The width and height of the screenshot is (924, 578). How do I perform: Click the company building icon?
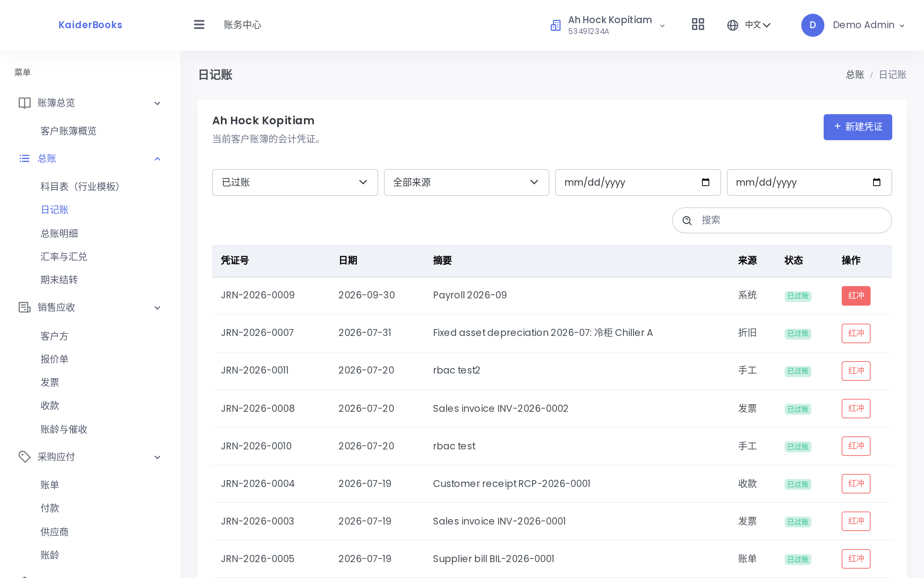point(555,25)
